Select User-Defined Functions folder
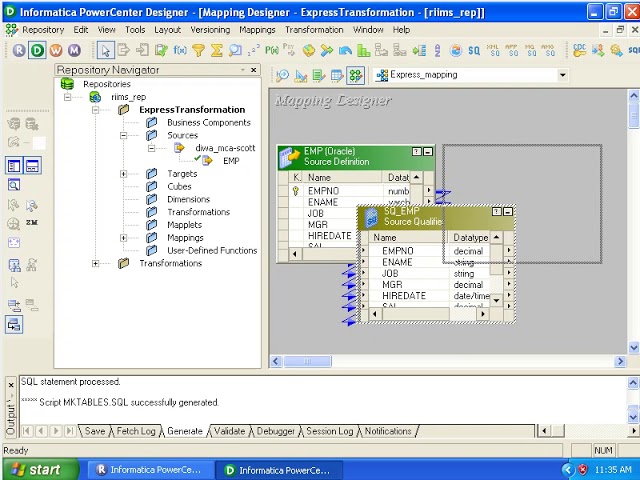Viewport: 640px width, 480px height. click(212, 250)
